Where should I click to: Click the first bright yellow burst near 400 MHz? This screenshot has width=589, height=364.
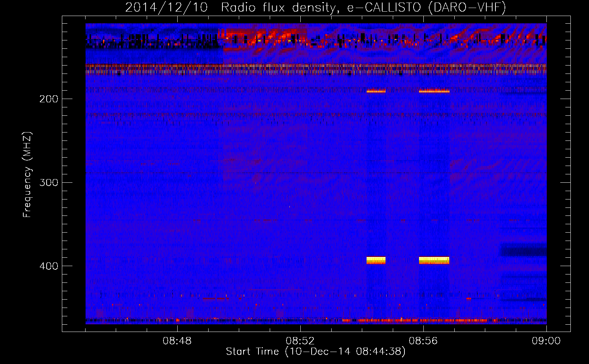(376, 260)
